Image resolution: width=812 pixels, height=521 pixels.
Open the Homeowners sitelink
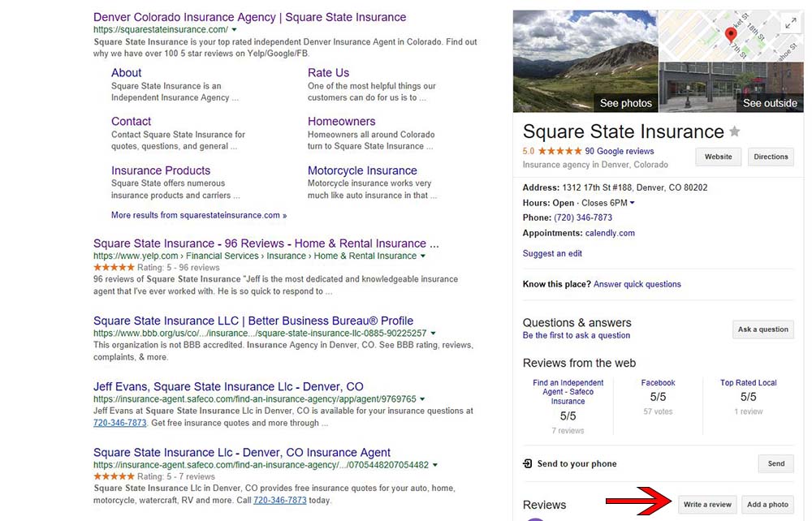tap(341, 122)
